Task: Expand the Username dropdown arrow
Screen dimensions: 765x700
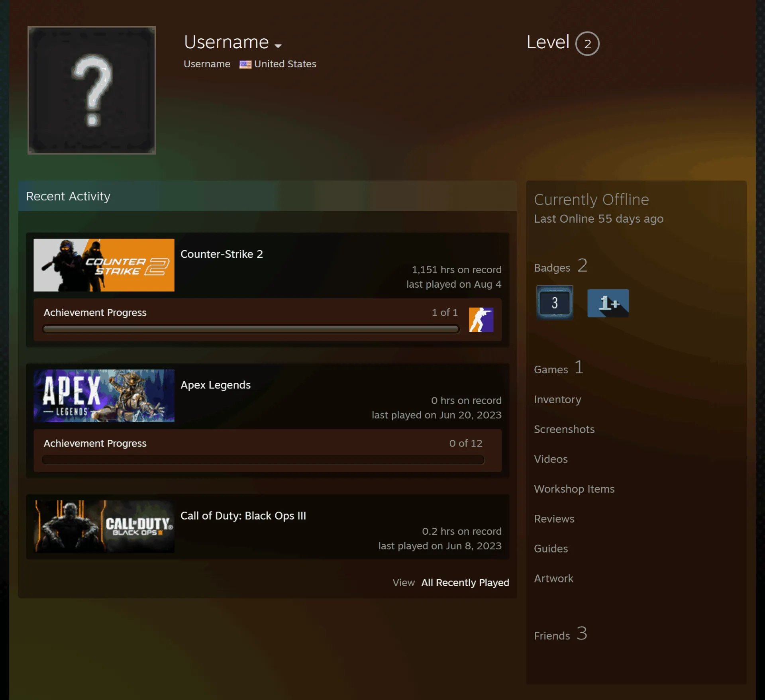Action: [x=278, y=46]
